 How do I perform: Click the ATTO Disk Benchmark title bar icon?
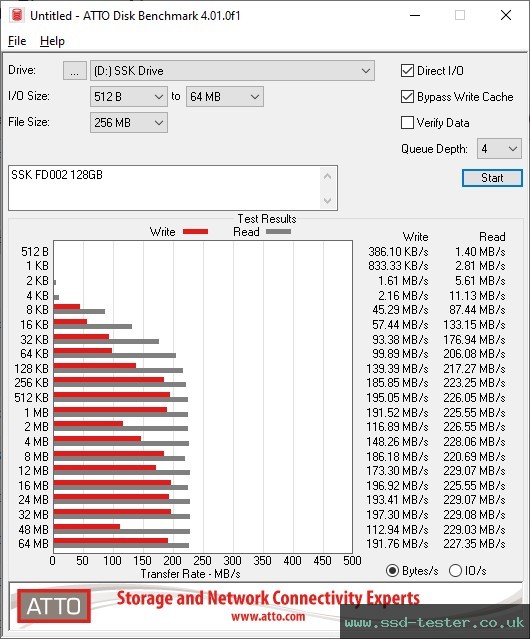pyautogui.click(x=17, y=15)
